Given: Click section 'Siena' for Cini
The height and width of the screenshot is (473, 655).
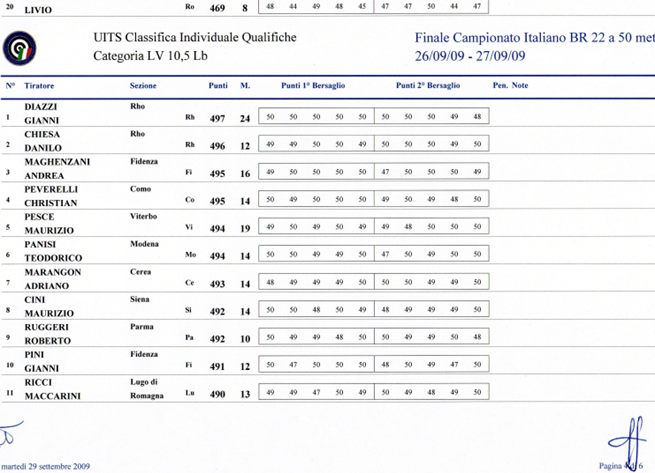Looking at the screenshot, I should coord(140,299).
